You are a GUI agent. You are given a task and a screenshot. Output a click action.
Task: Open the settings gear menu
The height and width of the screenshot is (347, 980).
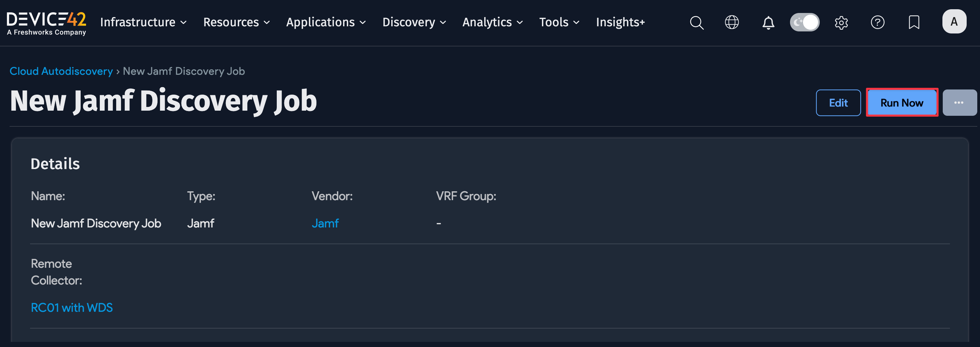point(841,23)
